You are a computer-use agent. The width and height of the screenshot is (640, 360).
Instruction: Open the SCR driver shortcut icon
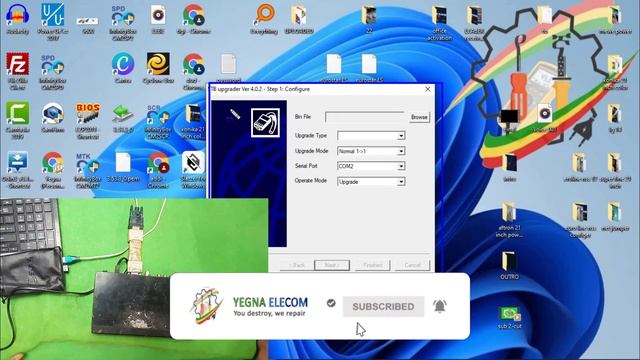pos(158,114)
